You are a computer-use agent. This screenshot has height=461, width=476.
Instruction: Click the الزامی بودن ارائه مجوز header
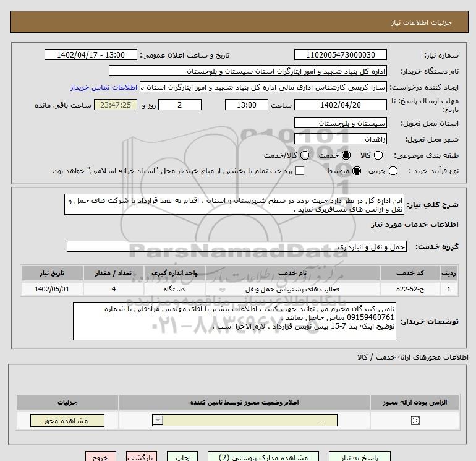(x=415, y=402)
